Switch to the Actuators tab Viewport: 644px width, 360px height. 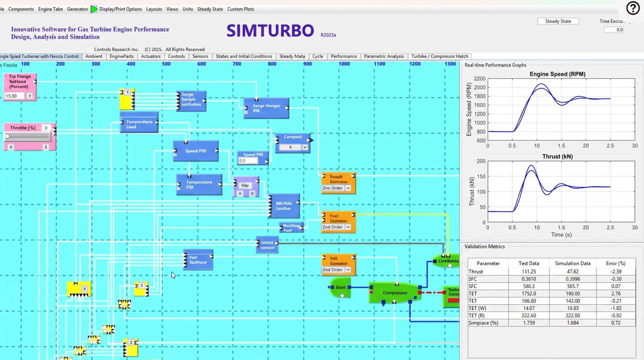(x=151, y=56)
